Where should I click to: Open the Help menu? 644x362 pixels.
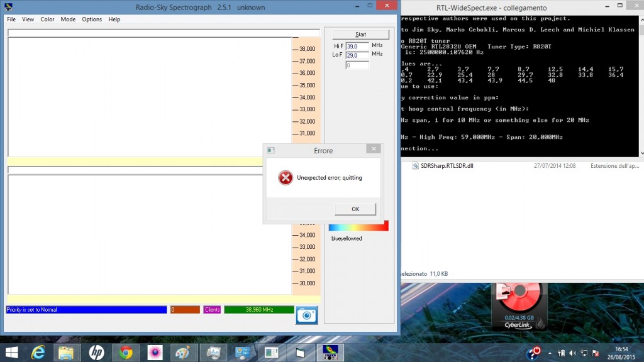(x=114, y=19)
